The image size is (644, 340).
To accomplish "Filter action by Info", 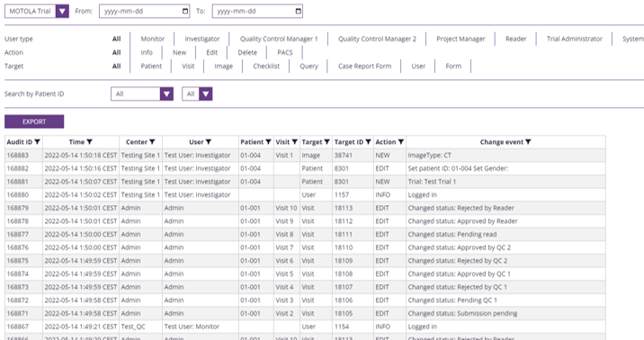I will point(147,52).
